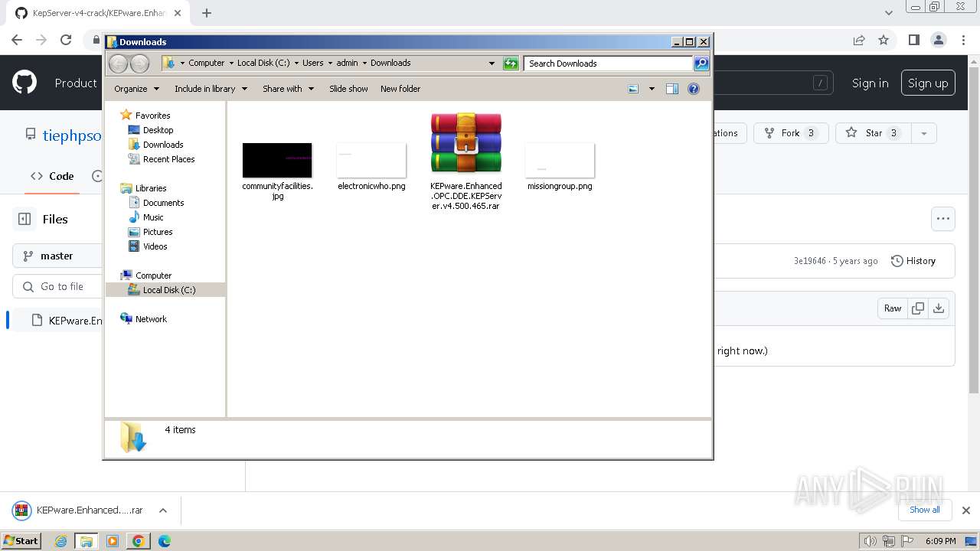Open star list dropdown on GitHub
Screen dimensions: 980x551
click(924, 133)
